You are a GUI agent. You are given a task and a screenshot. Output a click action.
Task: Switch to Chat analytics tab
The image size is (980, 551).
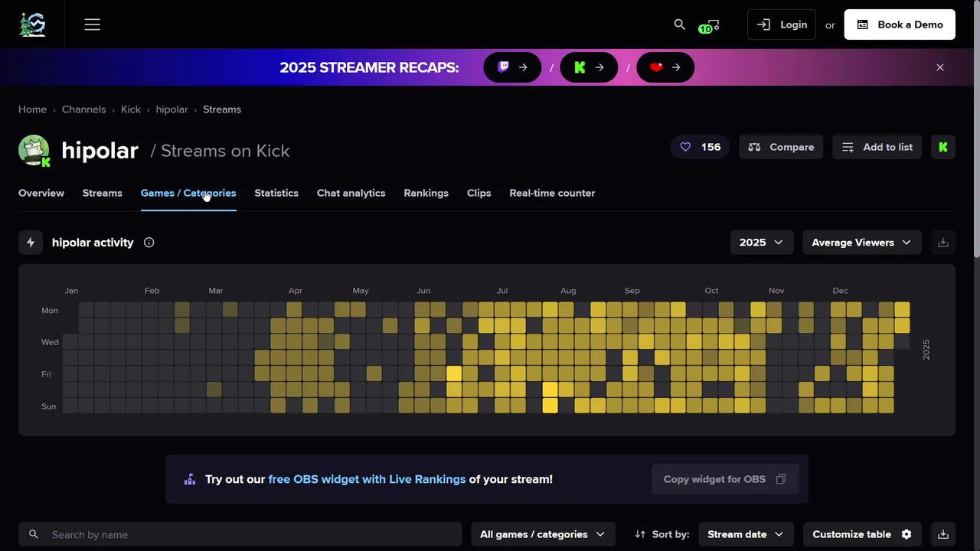pos(351,193)
